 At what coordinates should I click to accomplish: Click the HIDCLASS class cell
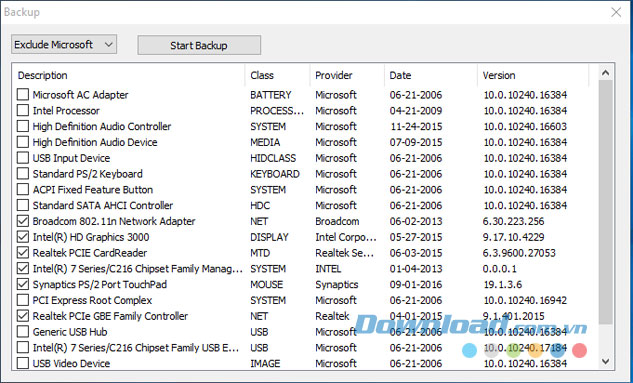(x=273, y=158)
